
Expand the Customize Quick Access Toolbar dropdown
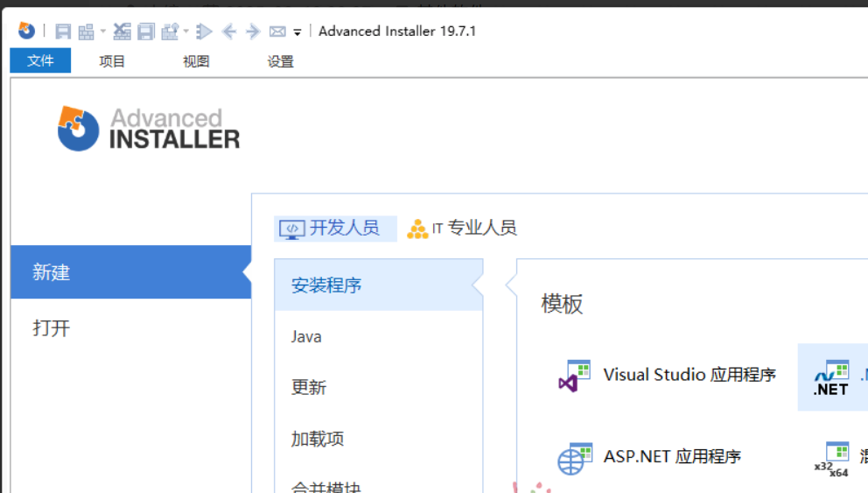pyautogui.click(x=297, y=32)
